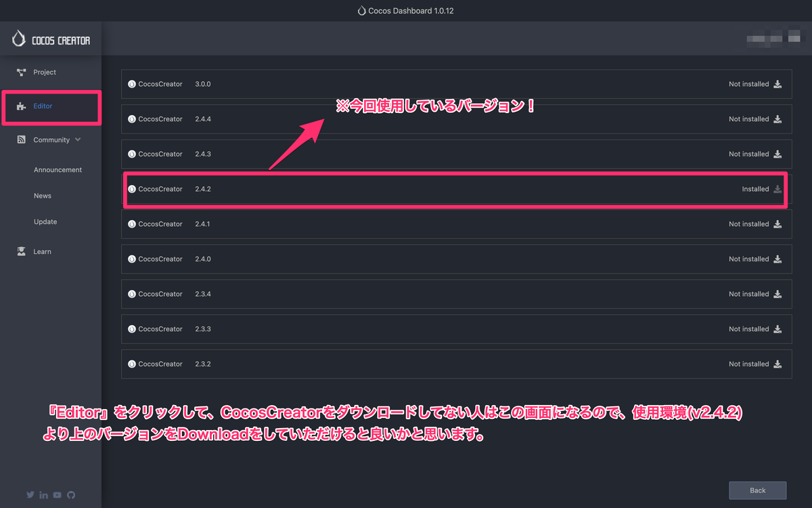The width and height of the screenshot is (812, 508).
Task: Open the YouTube icon at bottom left
Action: pos(57,494)
